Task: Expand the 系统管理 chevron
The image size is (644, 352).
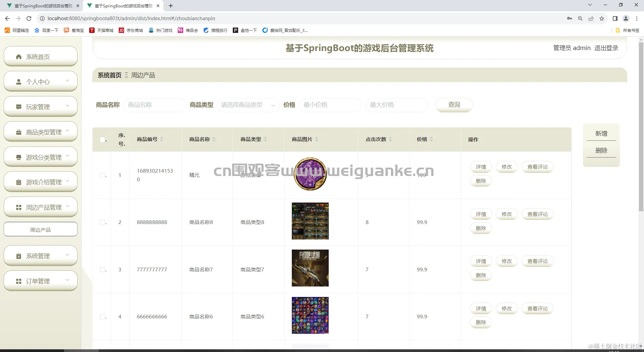Action: click(67, 255)
